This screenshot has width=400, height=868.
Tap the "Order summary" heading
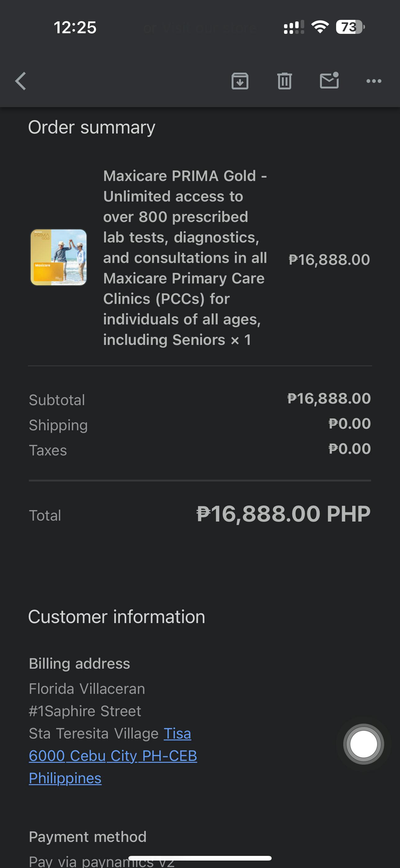tap(91, 127)
